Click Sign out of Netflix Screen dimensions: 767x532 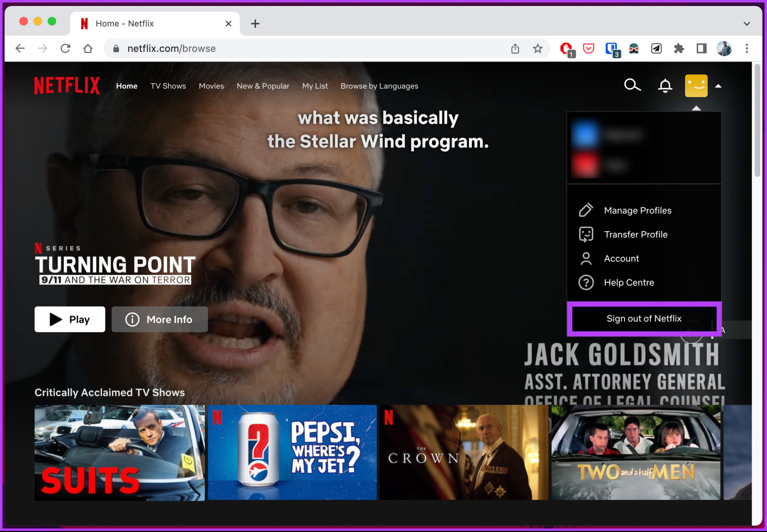(644, 318)
